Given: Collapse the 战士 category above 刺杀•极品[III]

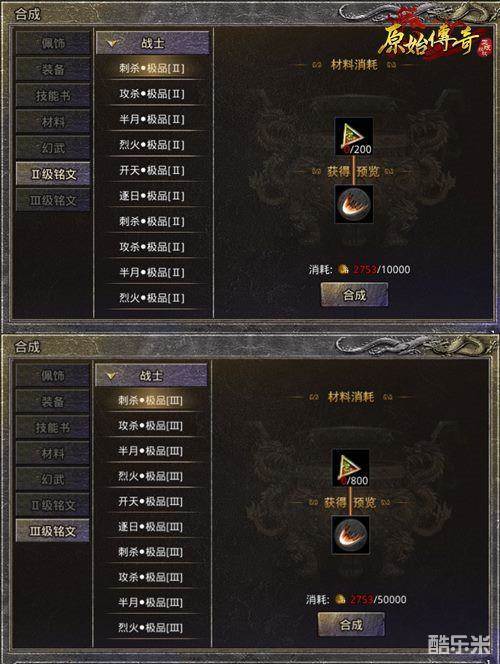Looking at the screenshot, I should coord(151,375).
